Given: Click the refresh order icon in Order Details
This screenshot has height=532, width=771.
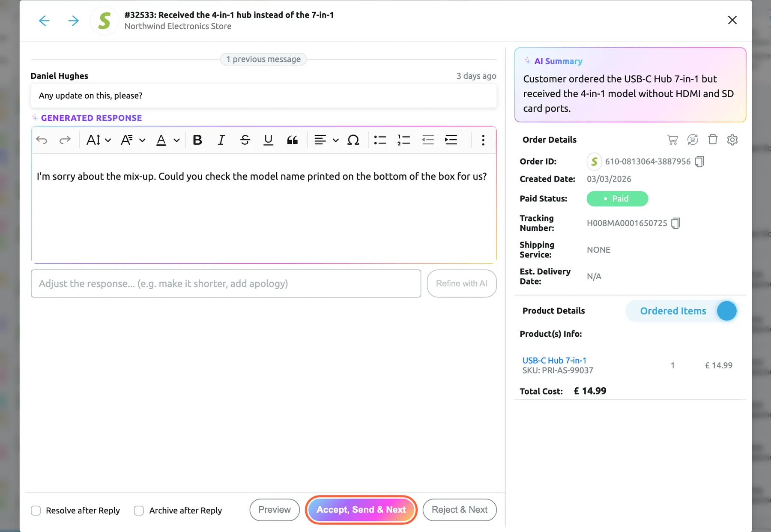Looking at the screenshot, I should [x=693, y=140].
